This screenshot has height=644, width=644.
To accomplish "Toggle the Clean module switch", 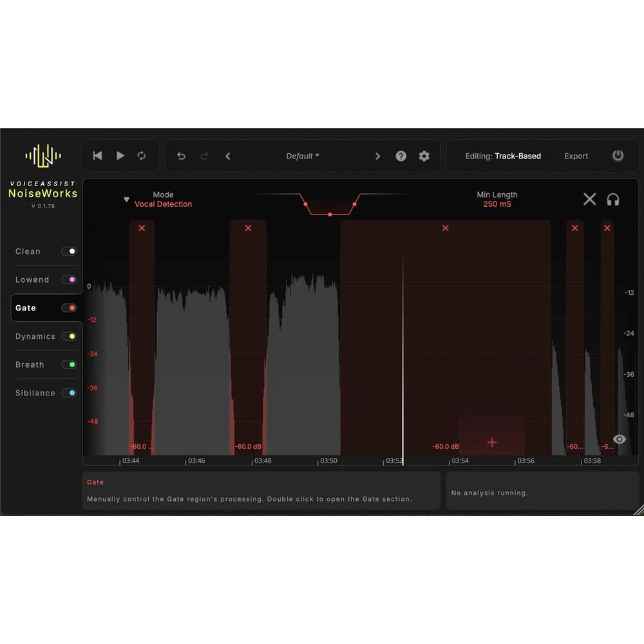I will tap(69, 251).
